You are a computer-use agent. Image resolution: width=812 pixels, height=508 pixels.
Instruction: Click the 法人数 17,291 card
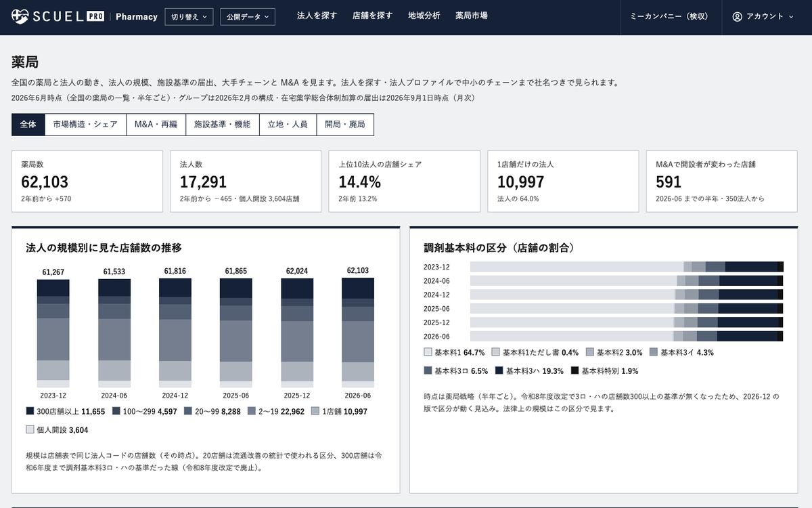point(246,182)
